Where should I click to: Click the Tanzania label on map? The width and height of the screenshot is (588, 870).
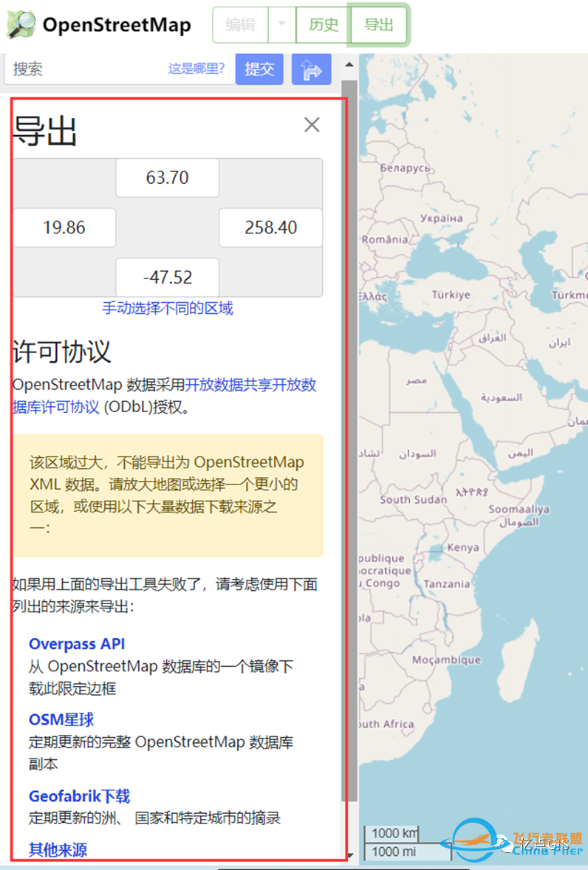point(447,583)
